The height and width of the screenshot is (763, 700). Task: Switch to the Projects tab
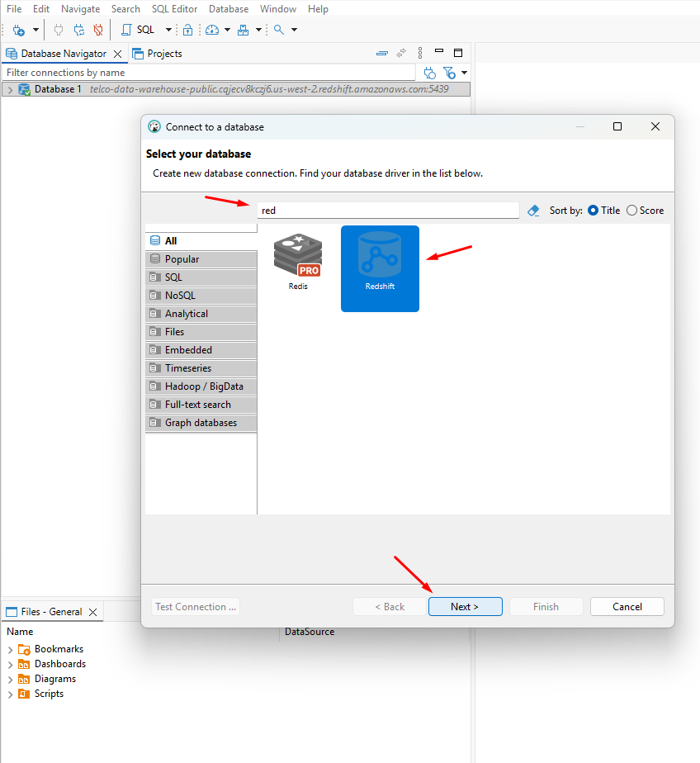point(158,54)
